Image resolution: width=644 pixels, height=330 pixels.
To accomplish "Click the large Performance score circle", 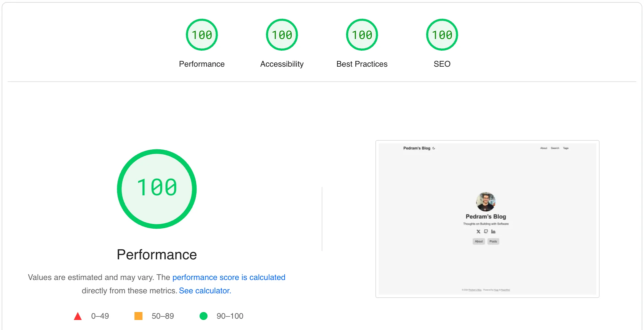I will (x=156, y=189).
